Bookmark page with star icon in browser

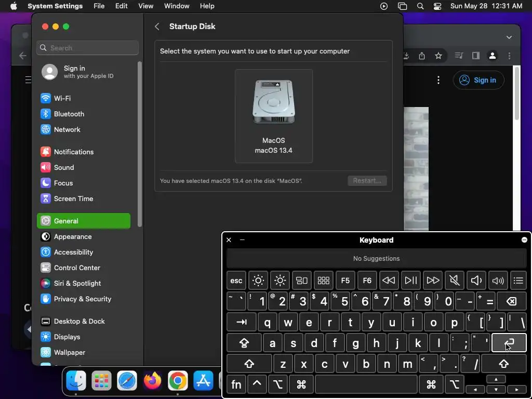click(438, 56)
